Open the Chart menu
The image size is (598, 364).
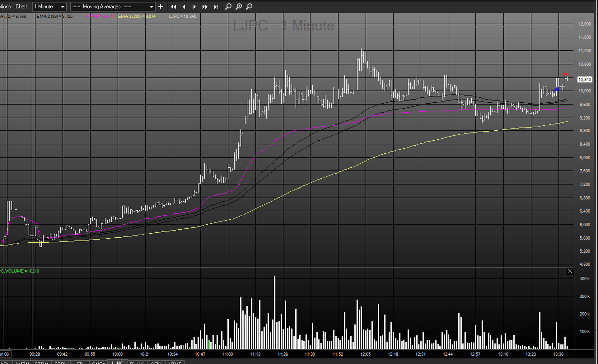[21, 7]
